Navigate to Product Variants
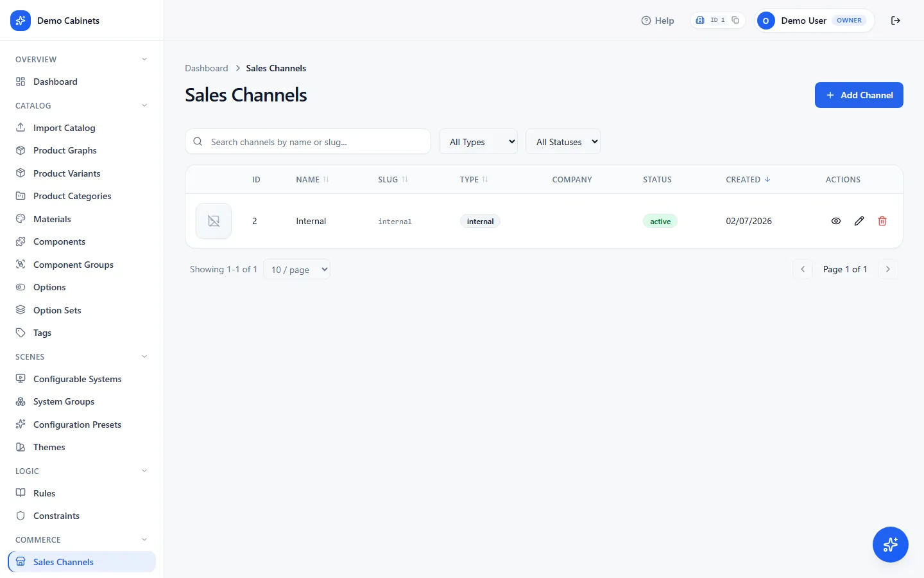The width and height of the screenshot is (924, 578). (81, 173)
